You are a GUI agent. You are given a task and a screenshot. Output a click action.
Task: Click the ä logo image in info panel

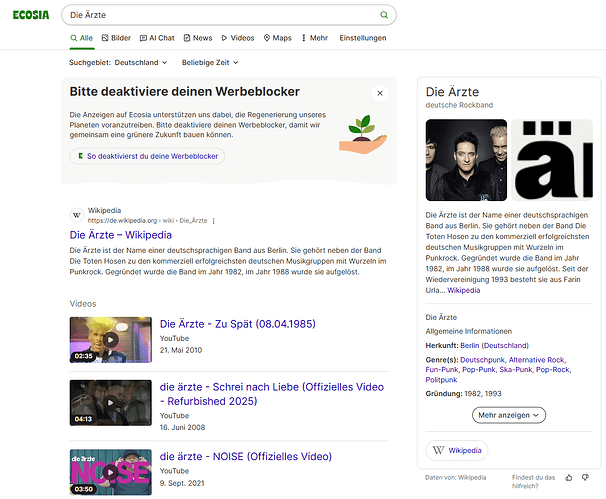click(552, 160)
